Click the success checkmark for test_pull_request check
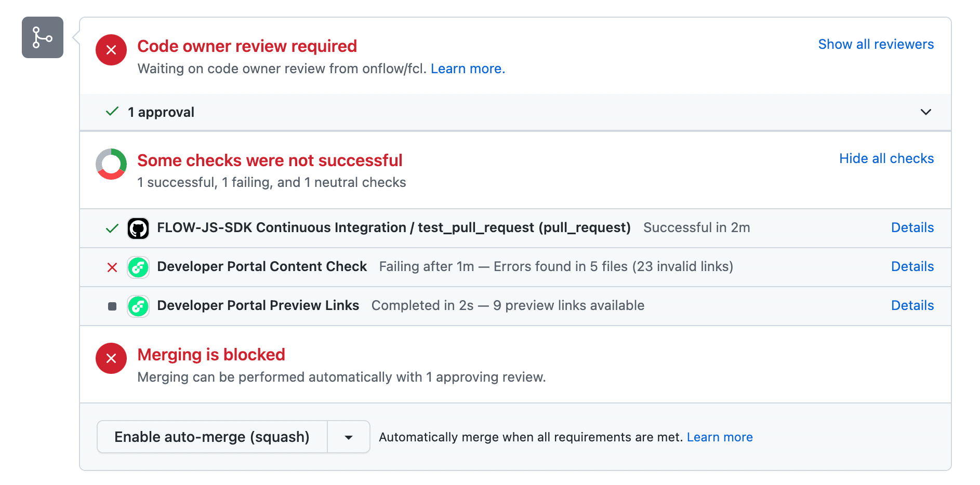The width and height of the screenshot is (980, 485). pos(111,228)
